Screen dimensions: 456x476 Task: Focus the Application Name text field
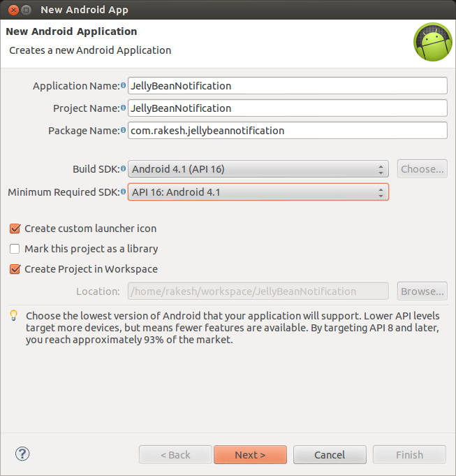288,85
